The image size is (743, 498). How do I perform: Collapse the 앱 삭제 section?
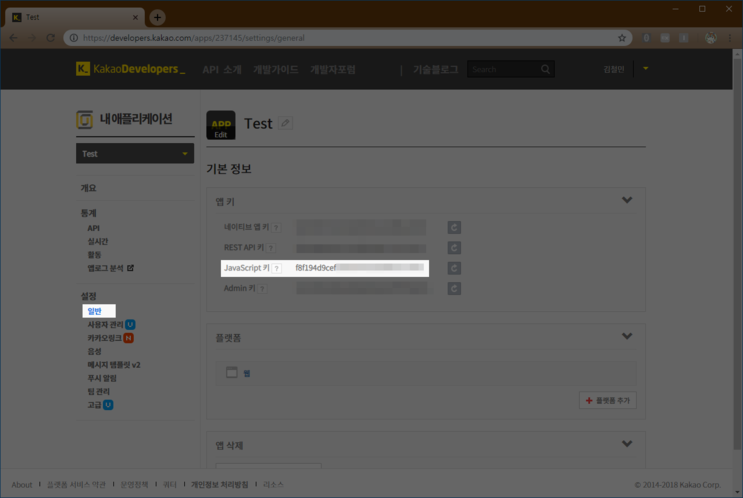[627, 444]
